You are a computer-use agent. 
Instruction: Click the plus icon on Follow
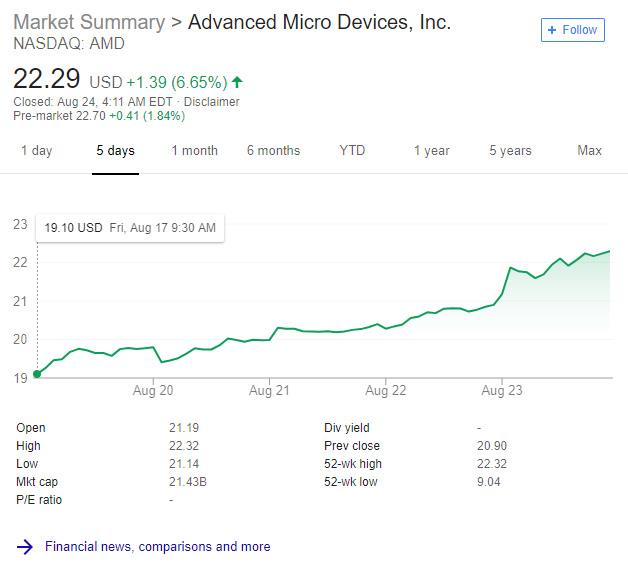[552, 30]
